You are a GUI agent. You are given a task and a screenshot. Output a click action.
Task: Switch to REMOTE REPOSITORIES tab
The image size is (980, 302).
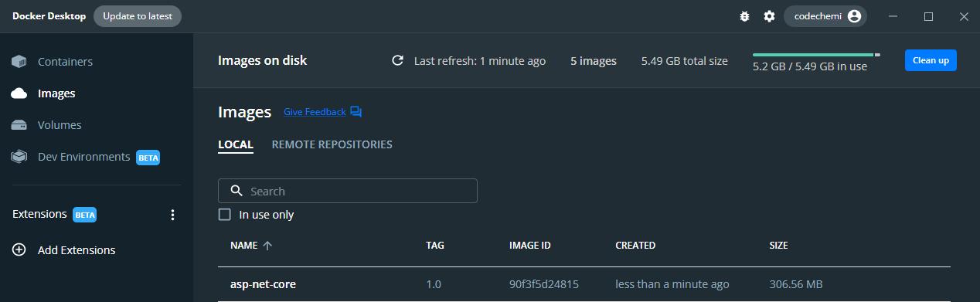332,144
